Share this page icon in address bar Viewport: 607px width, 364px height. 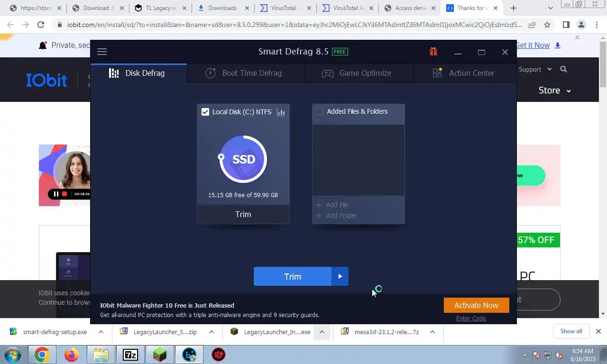pyautogui.click(x=532, y=25)
